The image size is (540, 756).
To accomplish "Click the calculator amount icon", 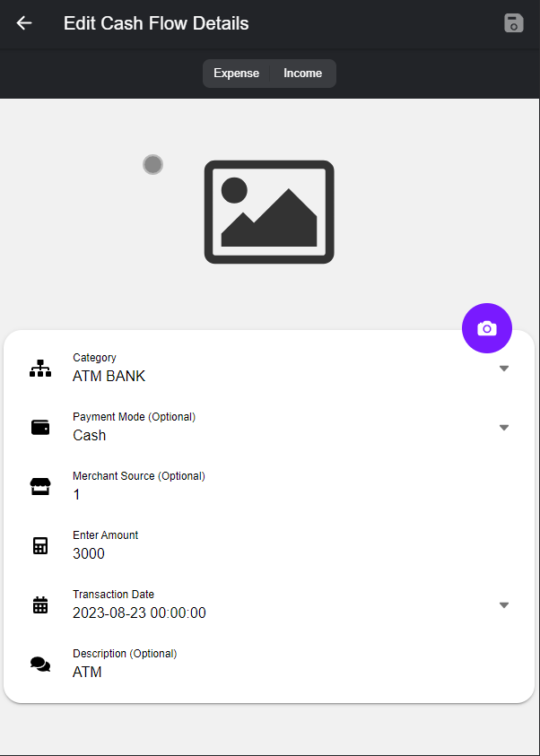I will point(40,545).
